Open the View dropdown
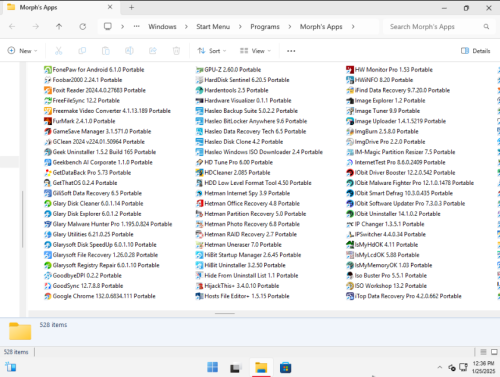Image resolution: width=500 pixels, height=377 pixels. pos(255,51)
